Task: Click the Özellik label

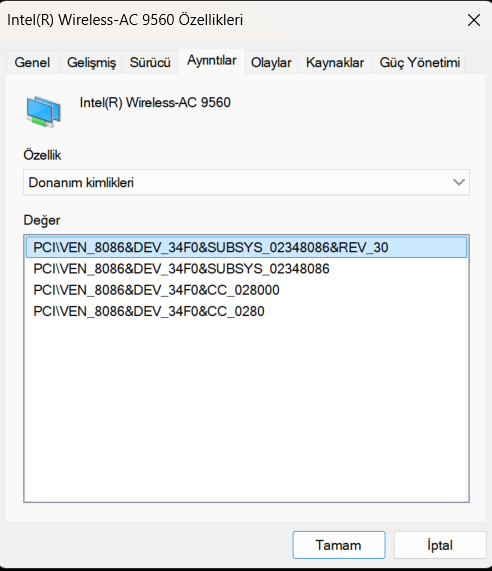Action: pyautogui.click(x=42, y=155)
